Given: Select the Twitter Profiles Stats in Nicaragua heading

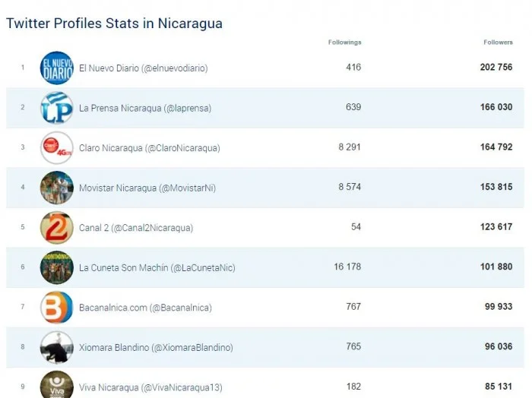Looking at the screenshot, I should point(114,24).
